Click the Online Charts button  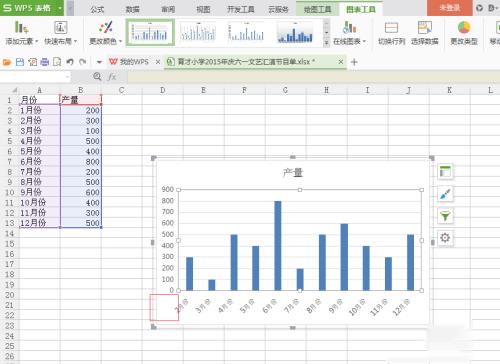349,32
